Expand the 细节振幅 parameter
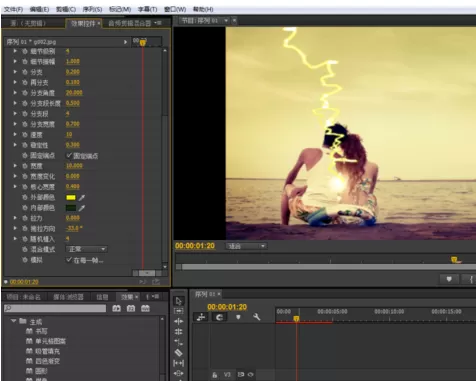This screenshot has height=381, width=476. pos(15,61)
